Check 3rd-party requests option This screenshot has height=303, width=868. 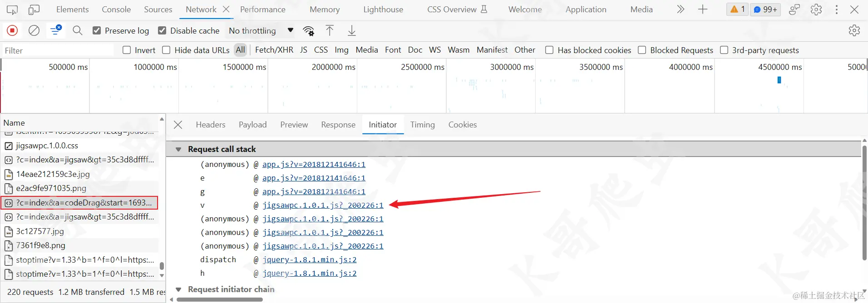pyautogui.click(x=724, y=50)
